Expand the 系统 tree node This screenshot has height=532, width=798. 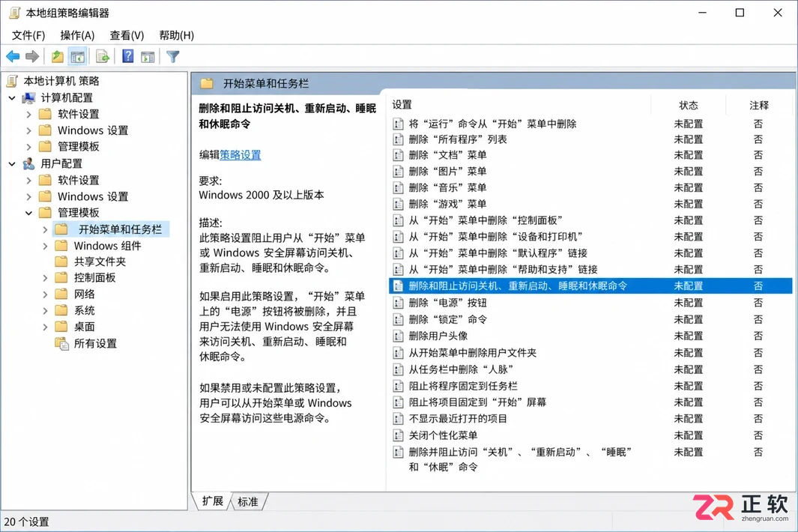click(45, 310)
